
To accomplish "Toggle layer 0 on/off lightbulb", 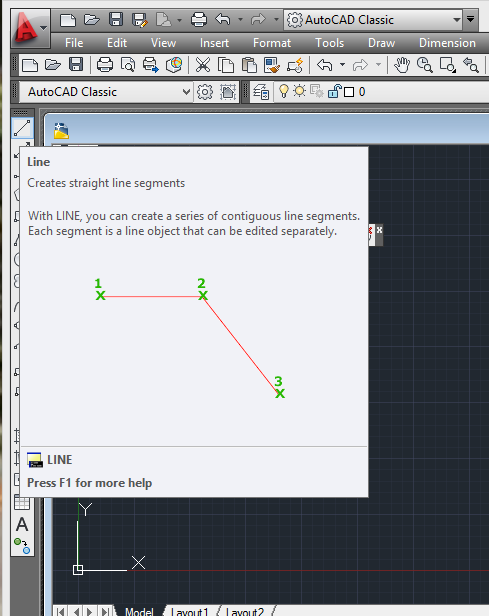I will 284,91.
